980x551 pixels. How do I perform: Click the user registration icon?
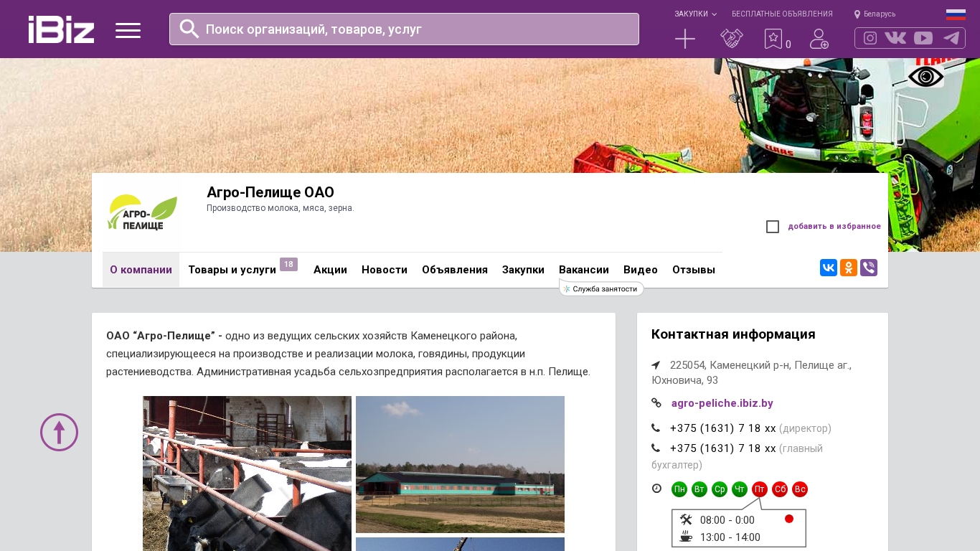click(x=819, y=39)
